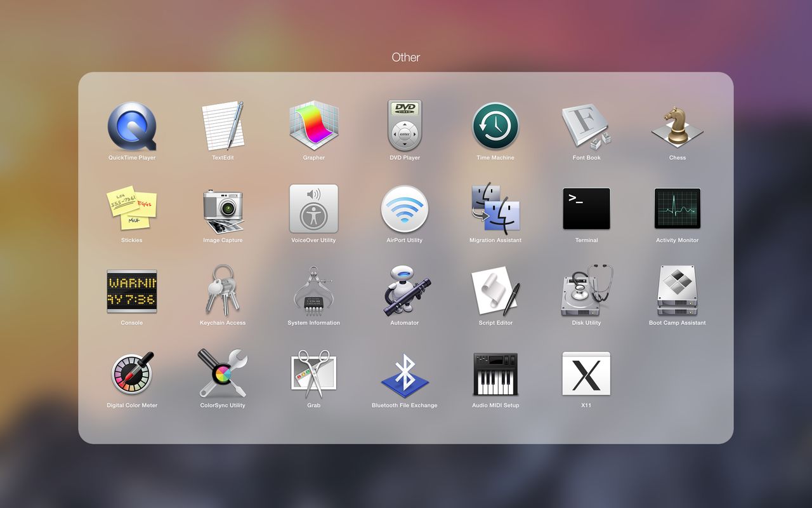Click the 'Bluetooth File Exchange' label
Image resolution: width=812 pixels, height=508 pixels.
[405, 405]
